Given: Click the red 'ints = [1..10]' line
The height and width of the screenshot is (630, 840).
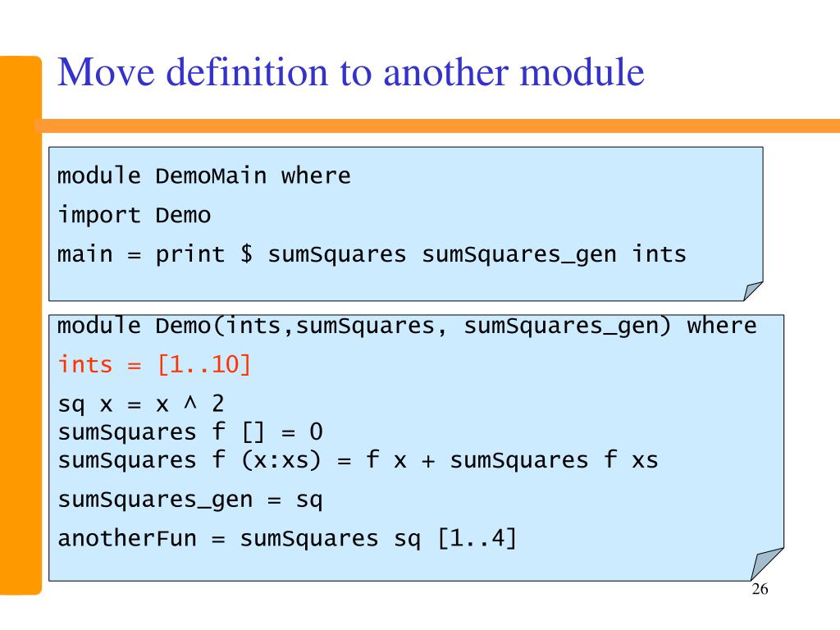Looking at the screenshot, I should click(154, 365).
